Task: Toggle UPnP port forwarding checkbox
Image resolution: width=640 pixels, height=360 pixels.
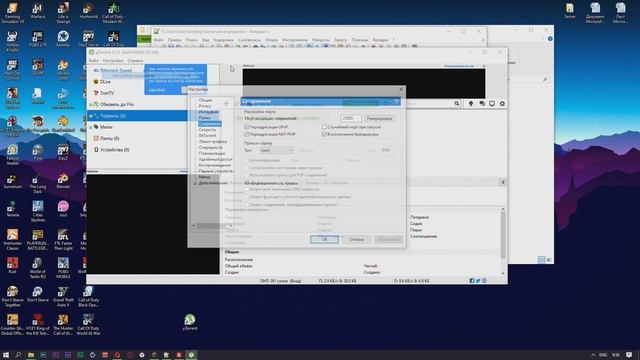Action: coord(247,127)
